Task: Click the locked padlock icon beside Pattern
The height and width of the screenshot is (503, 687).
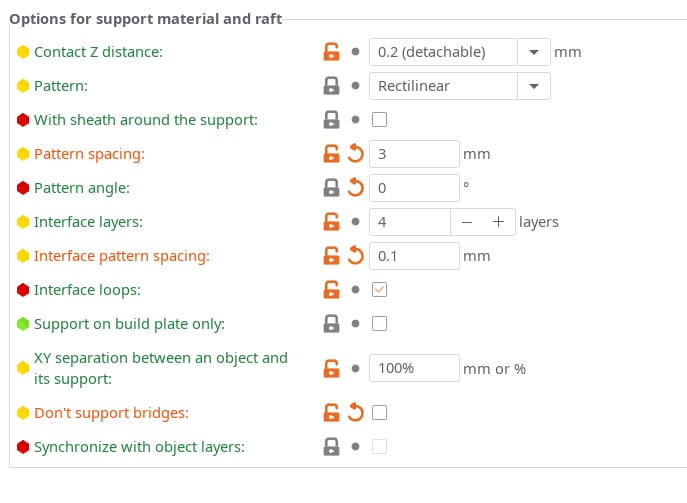Action: (x=331, y=86)
